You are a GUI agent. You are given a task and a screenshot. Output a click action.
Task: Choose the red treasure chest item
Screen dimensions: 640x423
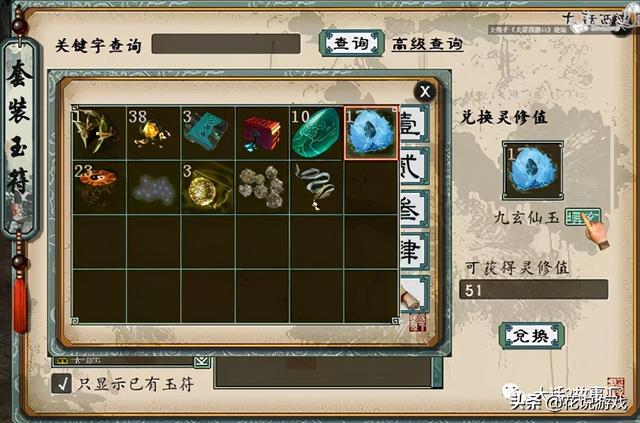[x=262, y=133]
